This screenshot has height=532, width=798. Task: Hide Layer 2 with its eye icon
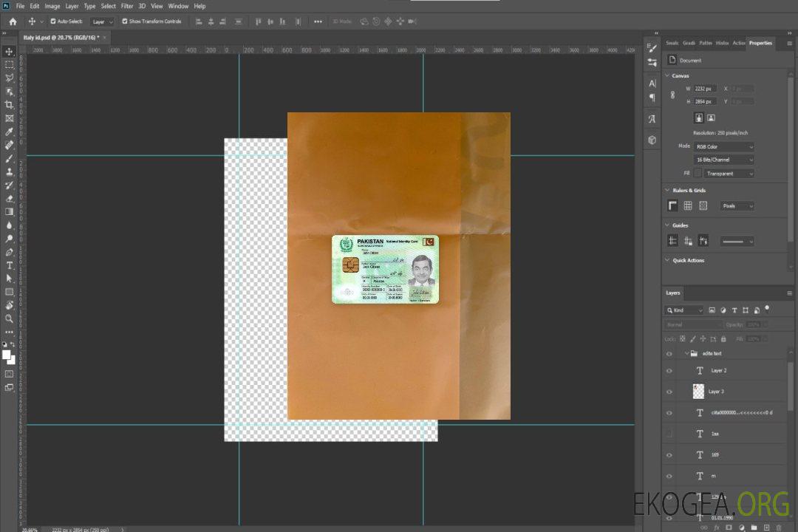pyautogui.click(x=669, y=371)
